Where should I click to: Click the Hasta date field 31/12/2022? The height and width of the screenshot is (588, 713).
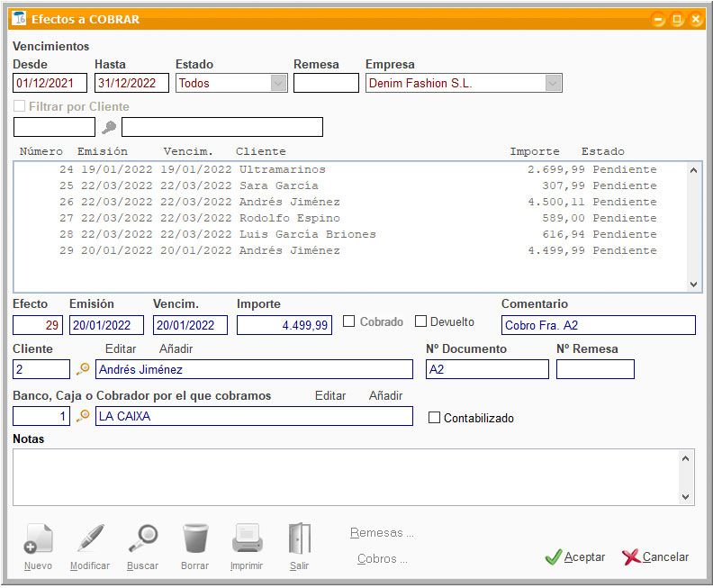pos(131,83)
